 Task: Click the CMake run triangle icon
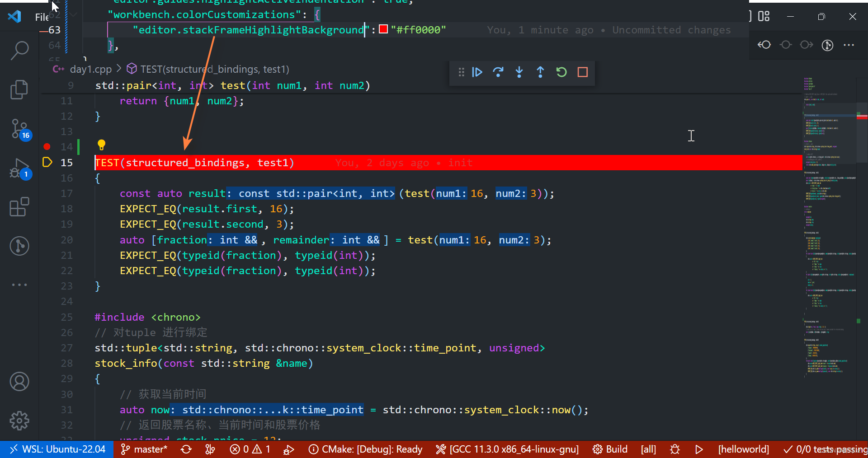pyautogui.click(x=699, y=449)
